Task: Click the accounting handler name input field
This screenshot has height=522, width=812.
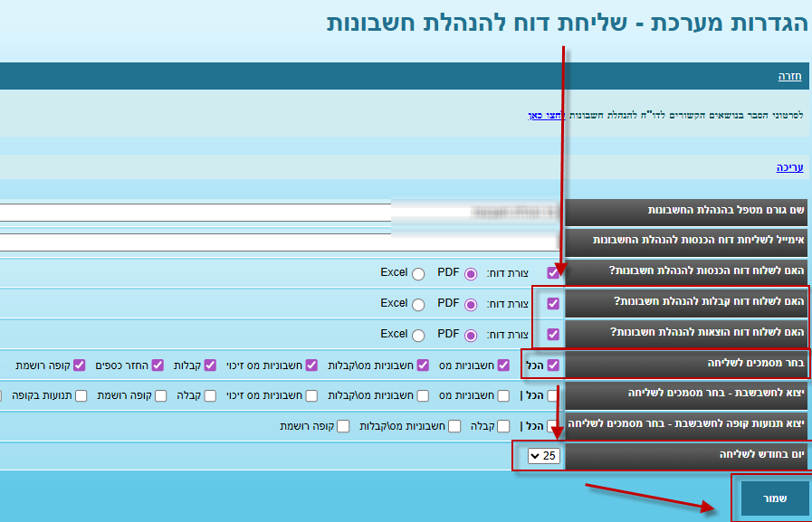Action: [279, 212]
